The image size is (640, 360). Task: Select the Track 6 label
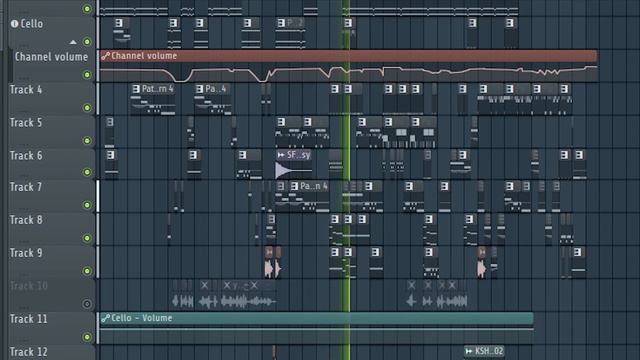(x=26, y=156)
